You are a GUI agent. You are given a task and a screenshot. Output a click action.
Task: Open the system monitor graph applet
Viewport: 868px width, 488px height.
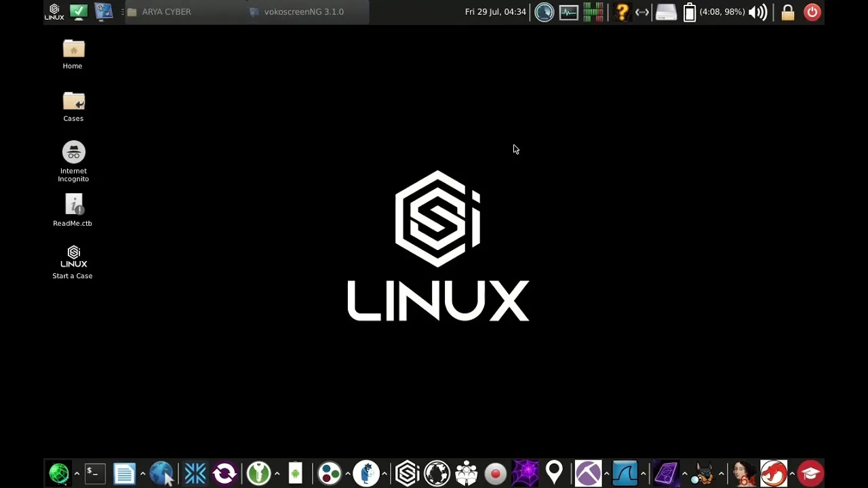click(568, 12)
